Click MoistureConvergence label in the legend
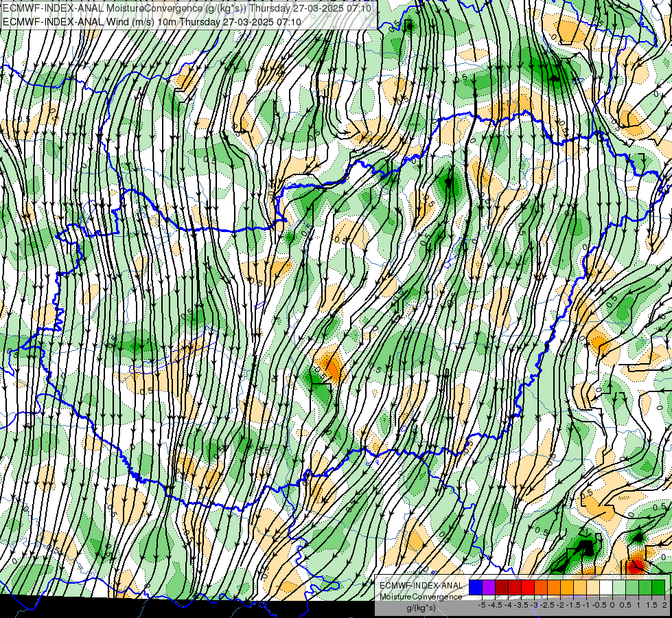Image resolution: width=672 pixels, height=618 pixels. click(x=421, y=597)
